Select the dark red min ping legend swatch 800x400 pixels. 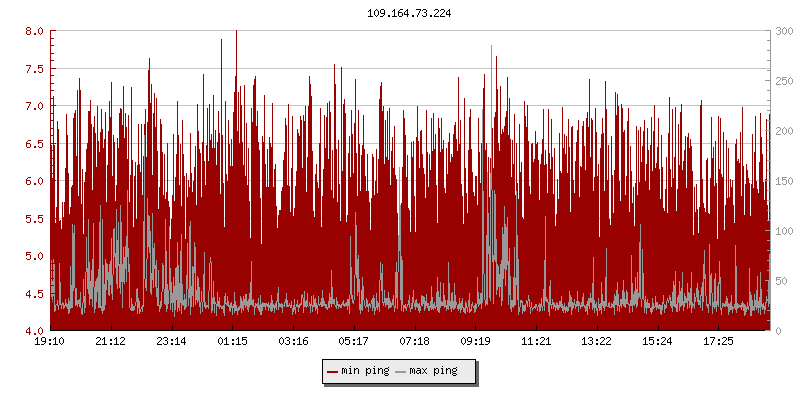[333, 371]
